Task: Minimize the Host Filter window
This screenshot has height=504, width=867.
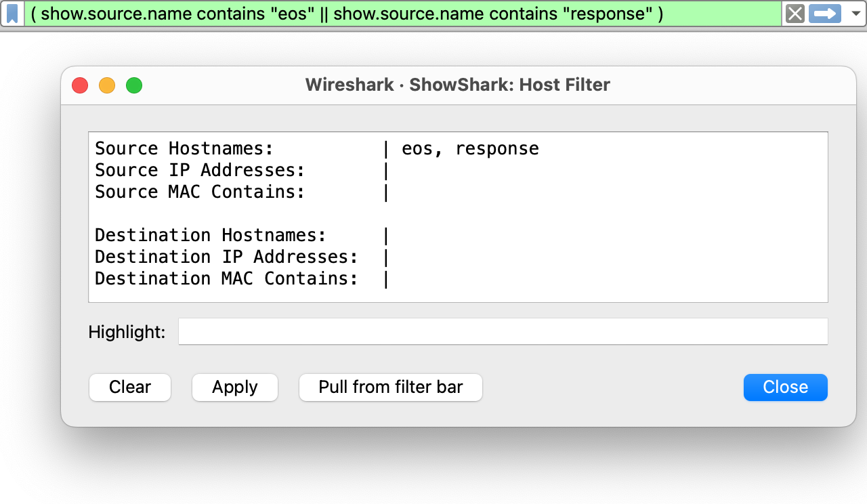Action: (x=106, y=85)
